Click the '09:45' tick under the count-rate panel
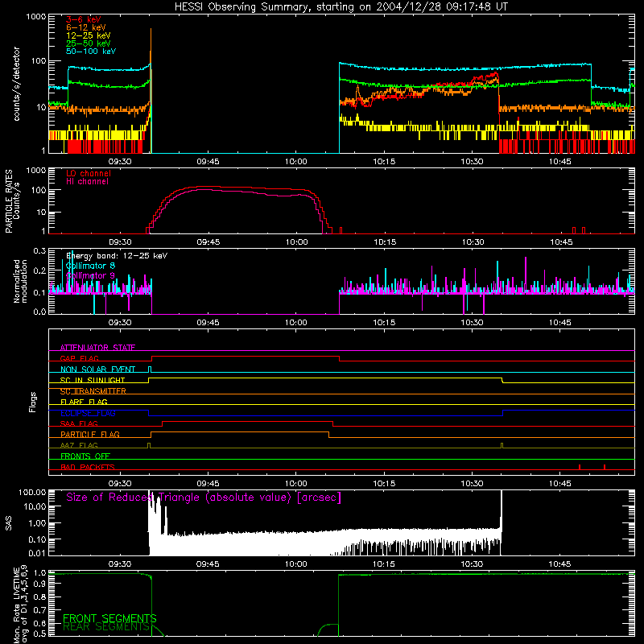This screenshot has width=644, height=644. click(x=208, y=162)
